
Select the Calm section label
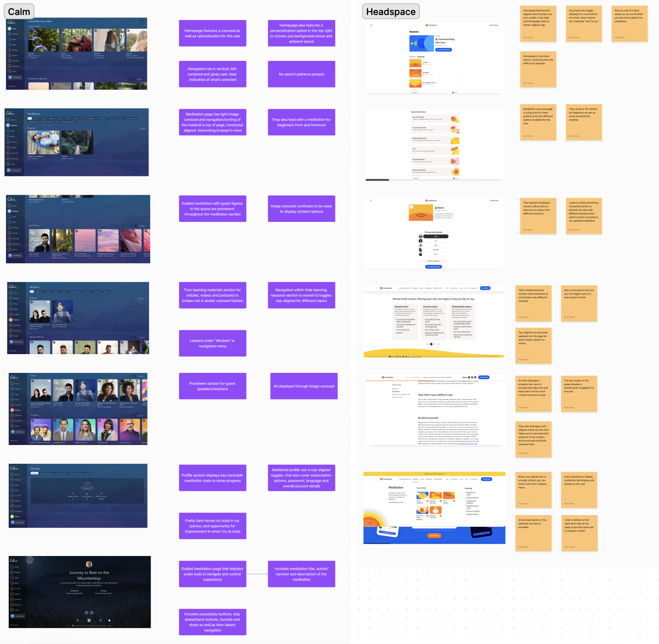19,12
